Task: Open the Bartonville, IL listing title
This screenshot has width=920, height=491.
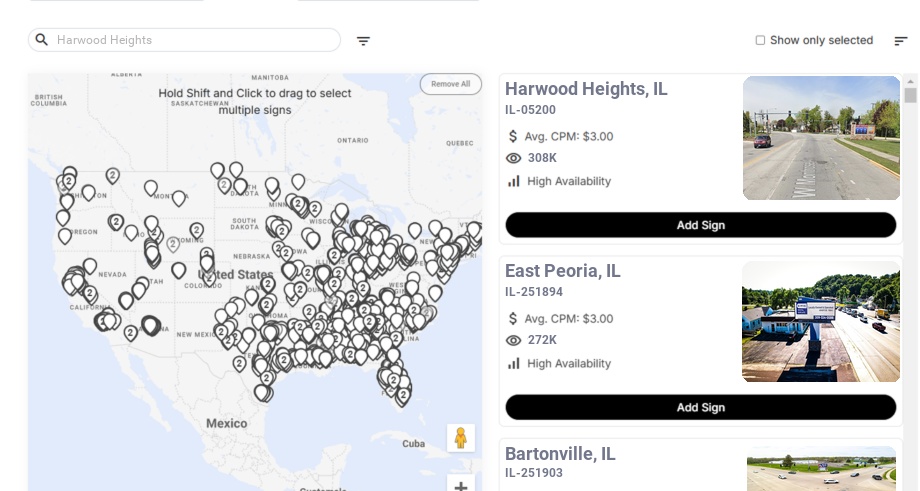Action: 560,454
